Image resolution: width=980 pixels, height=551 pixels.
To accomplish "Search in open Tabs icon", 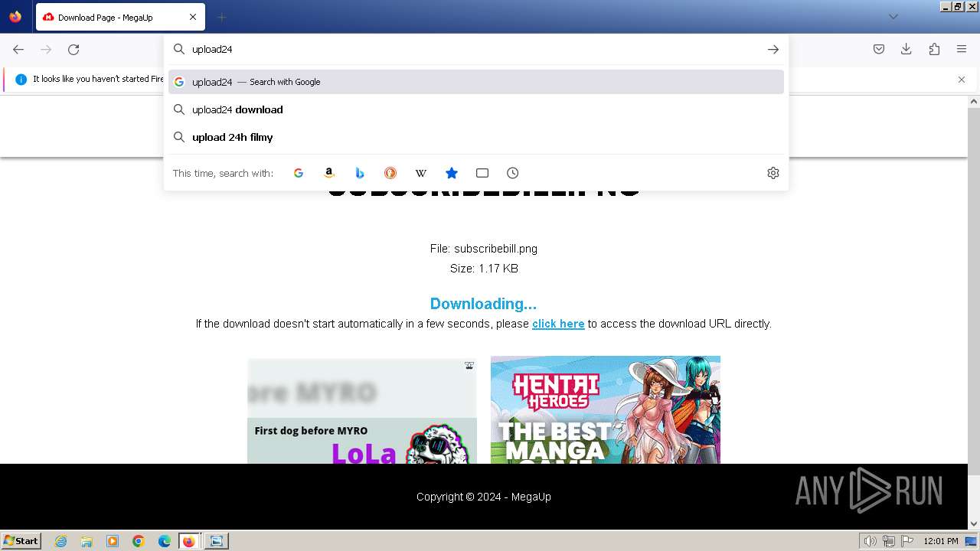I will point(482,173).
